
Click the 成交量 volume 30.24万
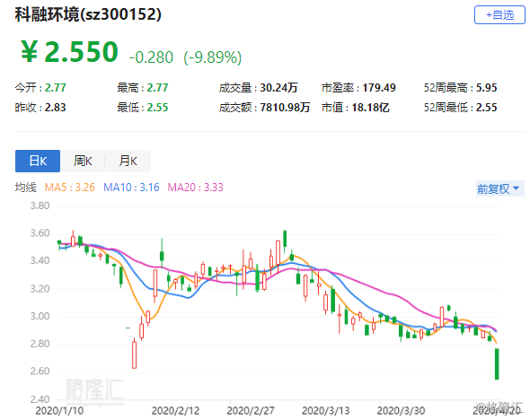278,88
